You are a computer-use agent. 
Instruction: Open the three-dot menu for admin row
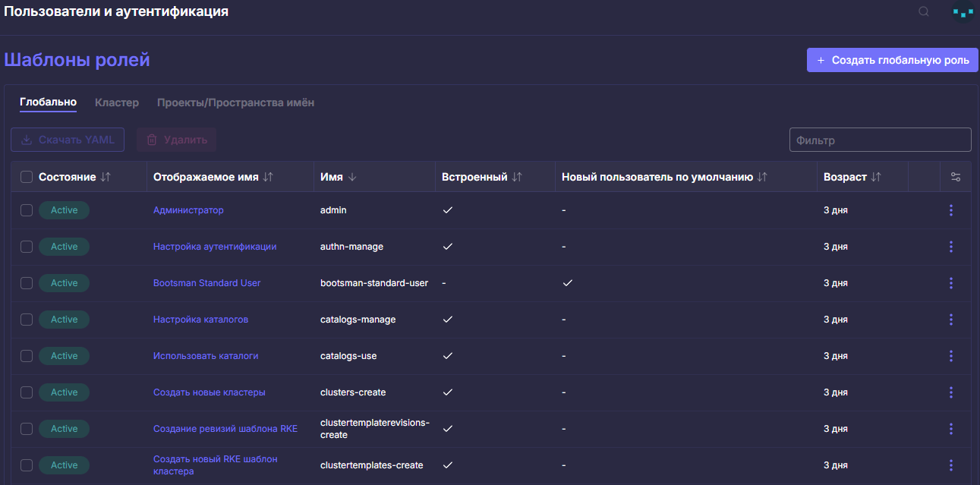(x=951, y=210)
